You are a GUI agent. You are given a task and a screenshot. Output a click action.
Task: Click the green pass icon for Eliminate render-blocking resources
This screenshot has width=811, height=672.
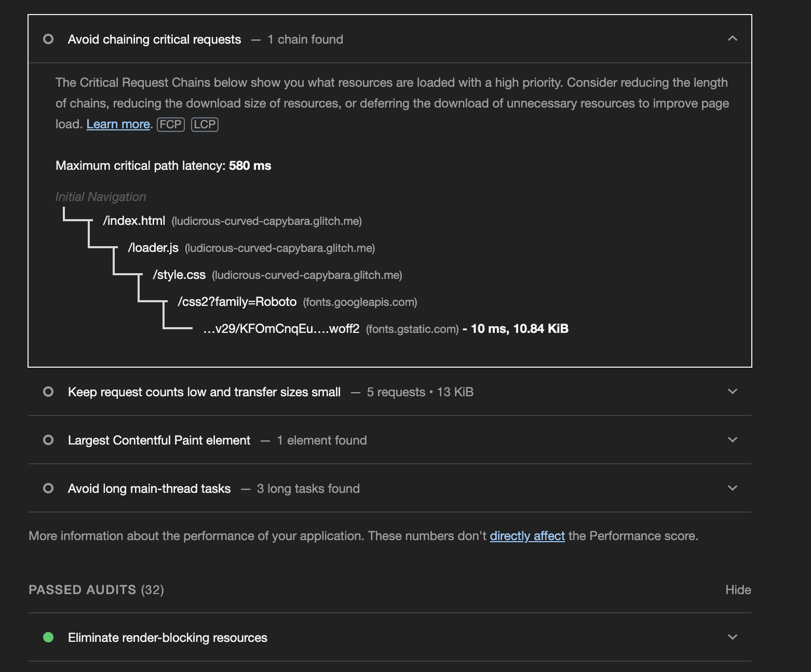click(x=48, y=637)
